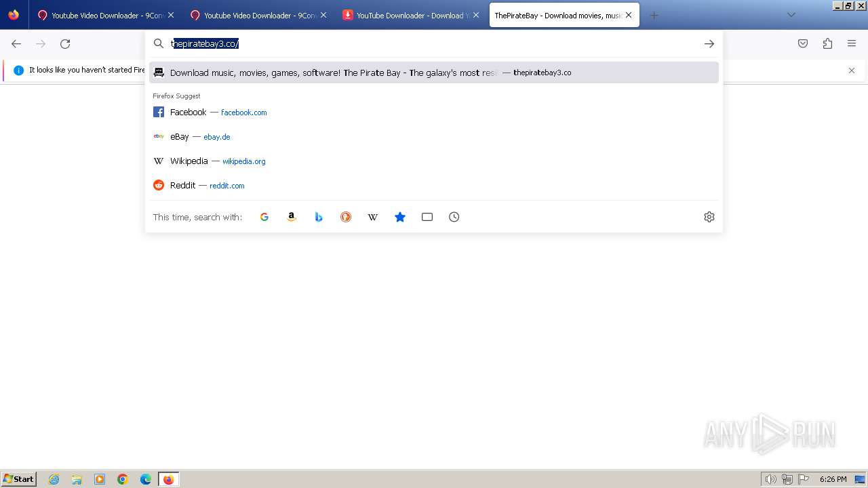868x488 pixels.
Task: Click the Action Center flag icon
Action: click(804, 479)
